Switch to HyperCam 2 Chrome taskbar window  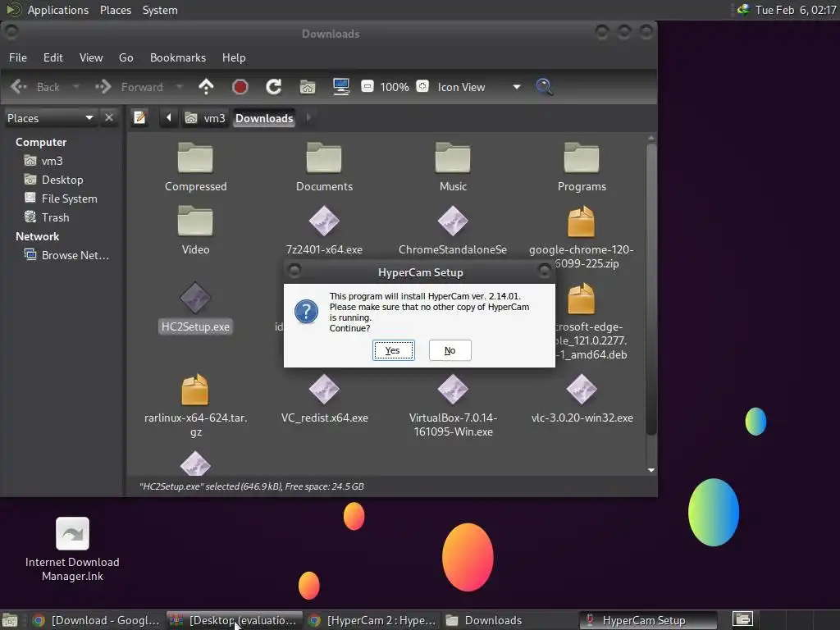click(x=372, y=620)
